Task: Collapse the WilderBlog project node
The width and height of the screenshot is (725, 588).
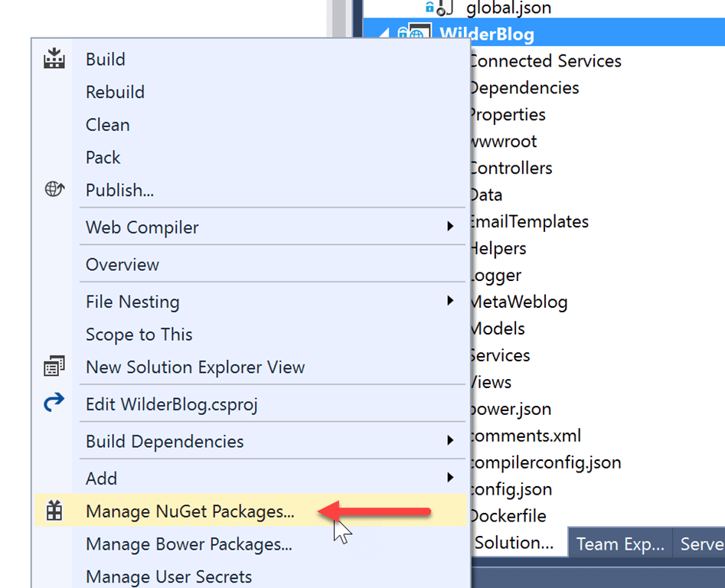Action: pos(384,34)
